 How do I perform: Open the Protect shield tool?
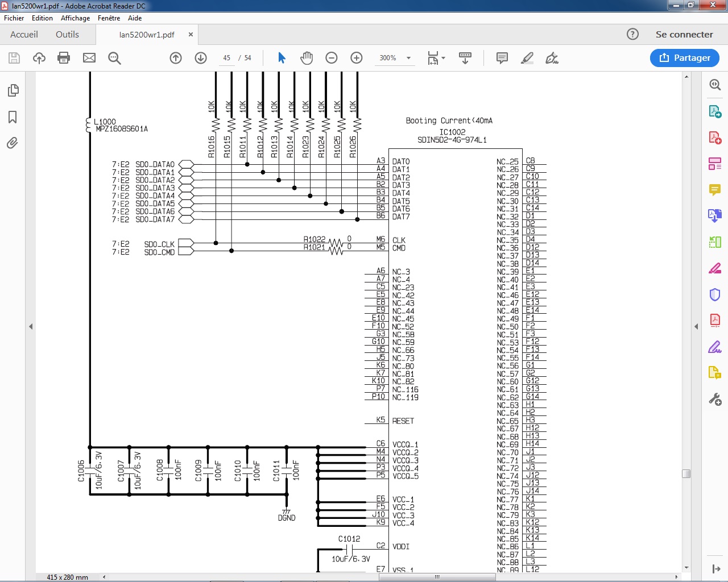pos(715,294)
